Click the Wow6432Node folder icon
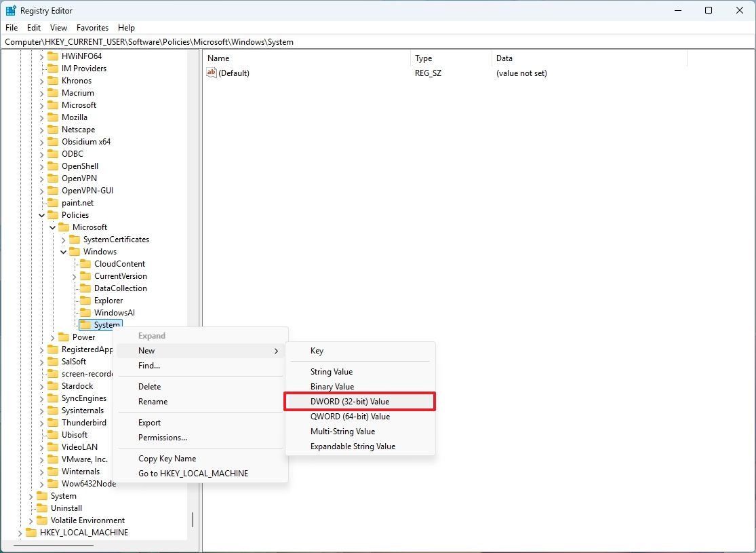Viewport: 756px width, 553px height. [x=53, y=483]
